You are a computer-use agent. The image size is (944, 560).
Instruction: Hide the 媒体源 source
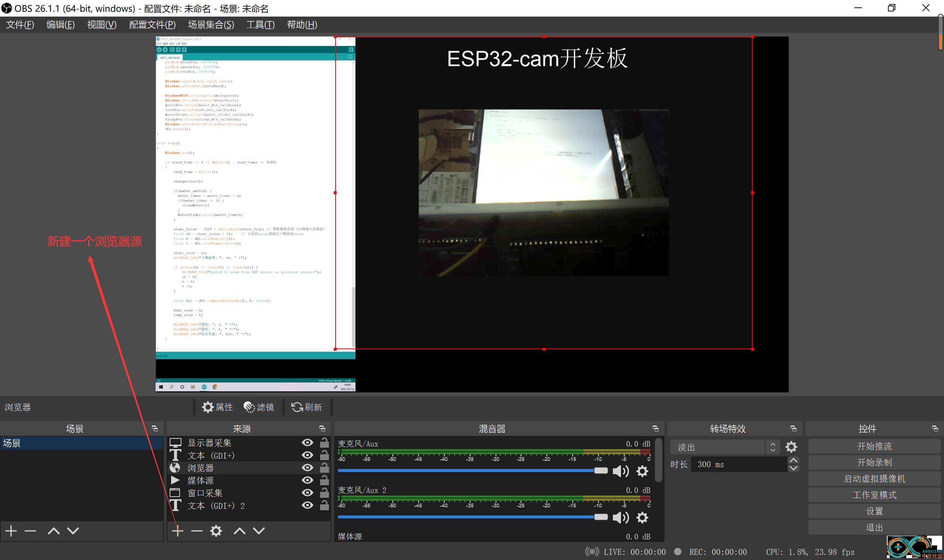(x=308, y=480)
